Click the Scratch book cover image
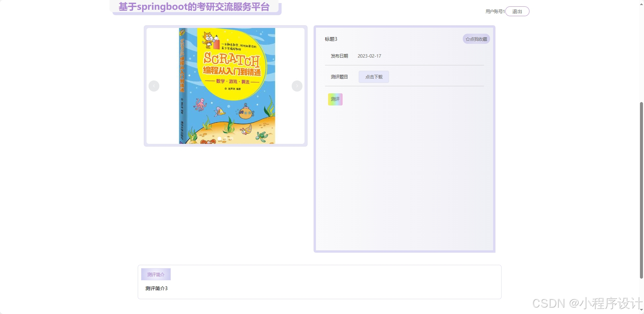644x314 pixels. pos(227,86)
